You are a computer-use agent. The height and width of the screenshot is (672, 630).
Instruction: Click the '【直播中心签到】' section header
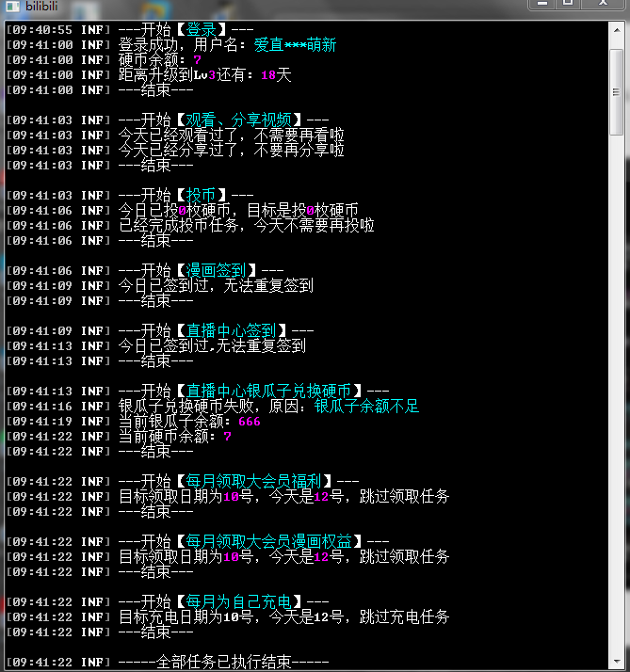coord(231,331)
